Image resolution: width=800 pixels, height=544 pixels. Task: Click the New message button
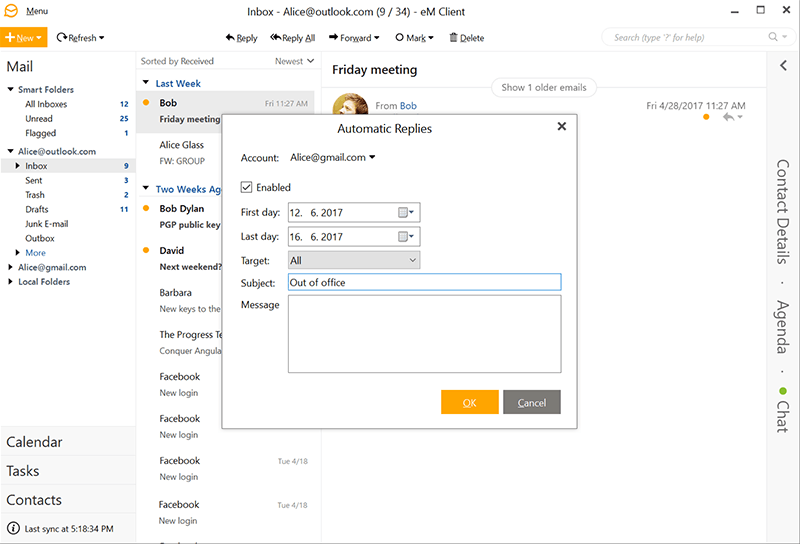(23, 37)
